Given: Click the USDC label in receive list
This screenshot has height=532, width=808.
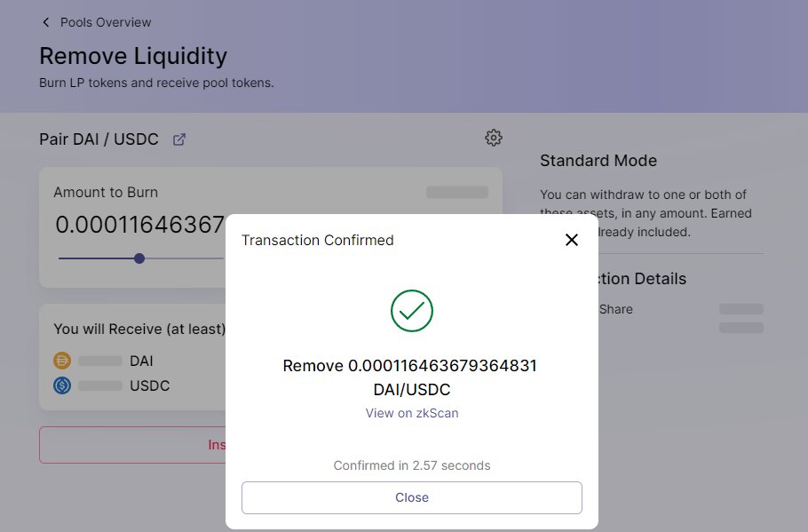Looking at the screenshot, I should pos(149,385).
